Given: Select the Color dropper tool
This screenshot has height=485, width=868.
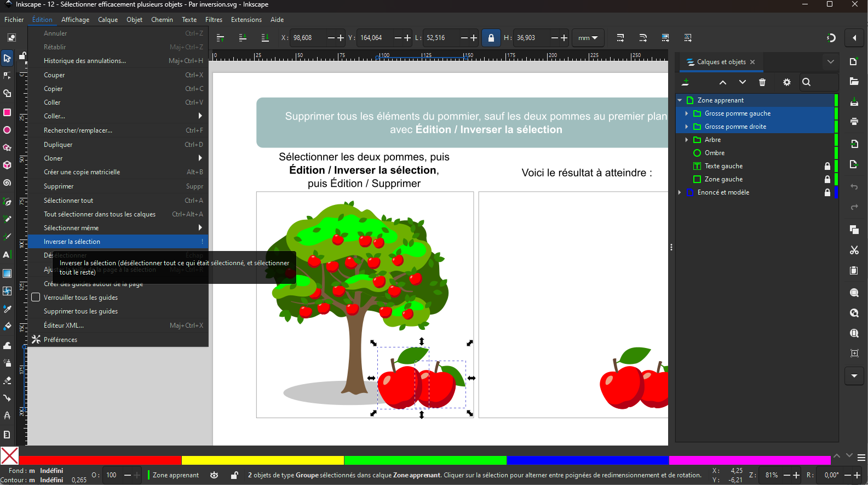Looking at the screenshot, I should click(x=7, y=309).
